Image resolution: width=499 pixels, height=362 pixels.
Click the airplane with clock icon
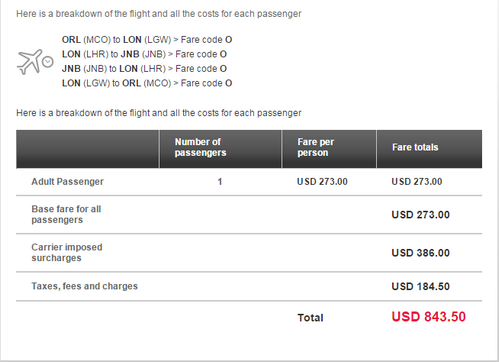click(x=35, y=62)
